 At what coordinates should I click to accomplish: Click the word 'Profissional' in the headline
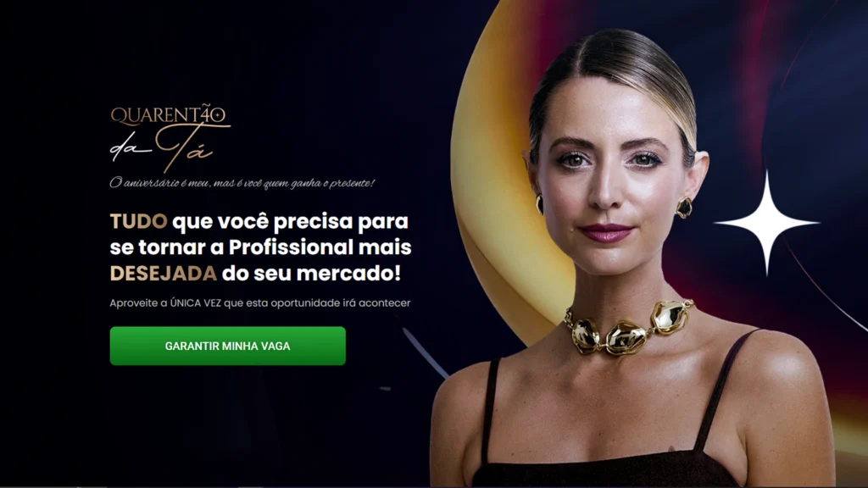coord(291,247)
